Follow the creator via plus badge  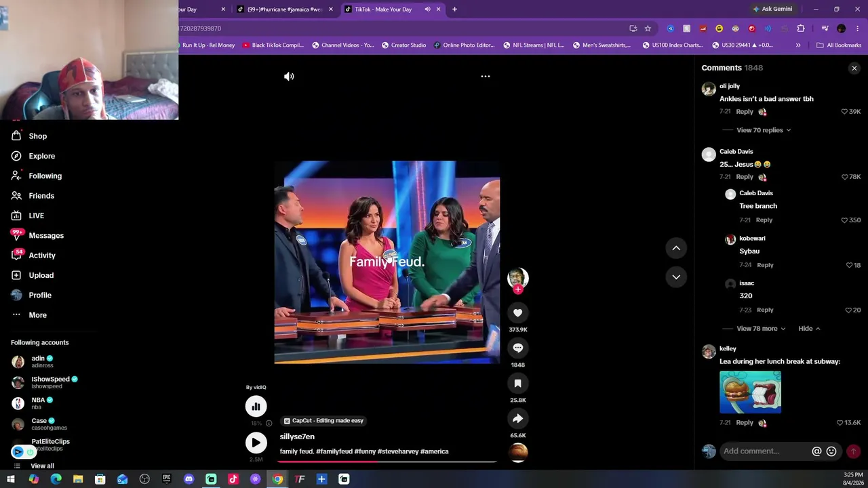(x=518, y=289)
